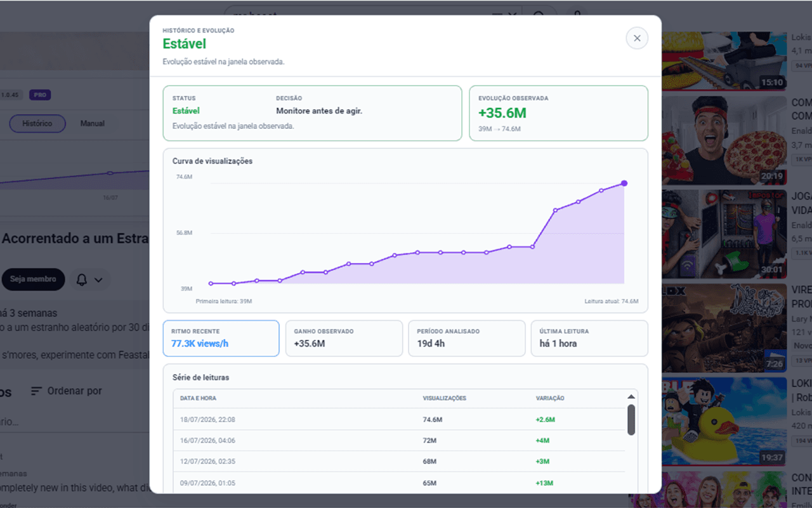Click the readings table scrollbar thumb
This screenshot has width=812, height=508.
pyautogui.click(x=631, y=420)
